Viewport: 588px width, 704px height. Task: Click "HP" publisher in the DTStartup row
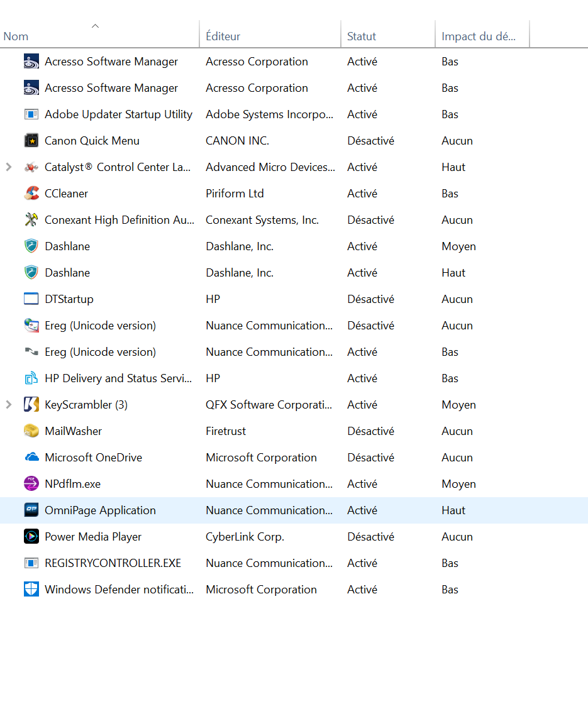coord(213,299)
